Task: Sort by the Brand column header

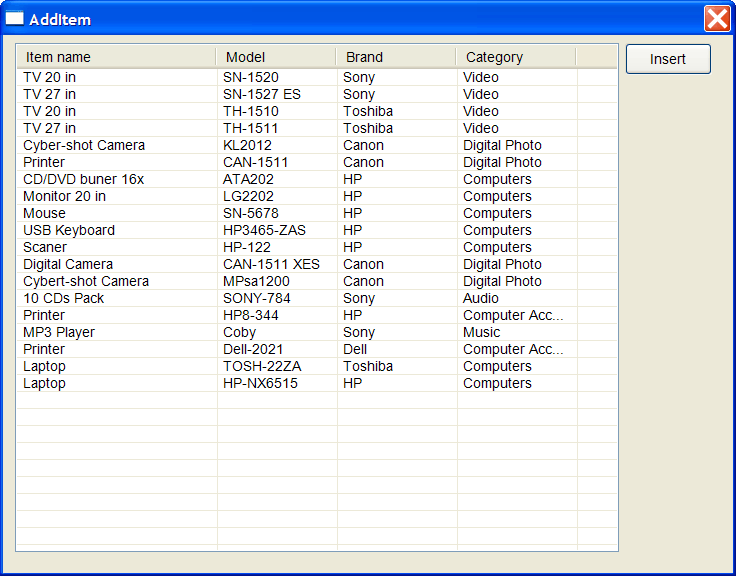Action: pyautogui.click(x=396, y=57)
